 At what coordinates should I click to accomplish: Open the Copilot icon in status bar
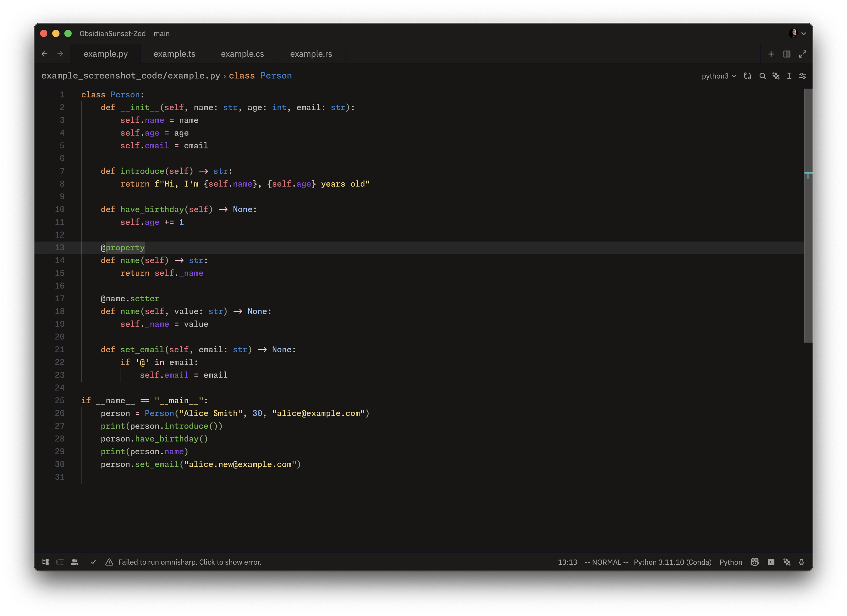pos(754,562)
